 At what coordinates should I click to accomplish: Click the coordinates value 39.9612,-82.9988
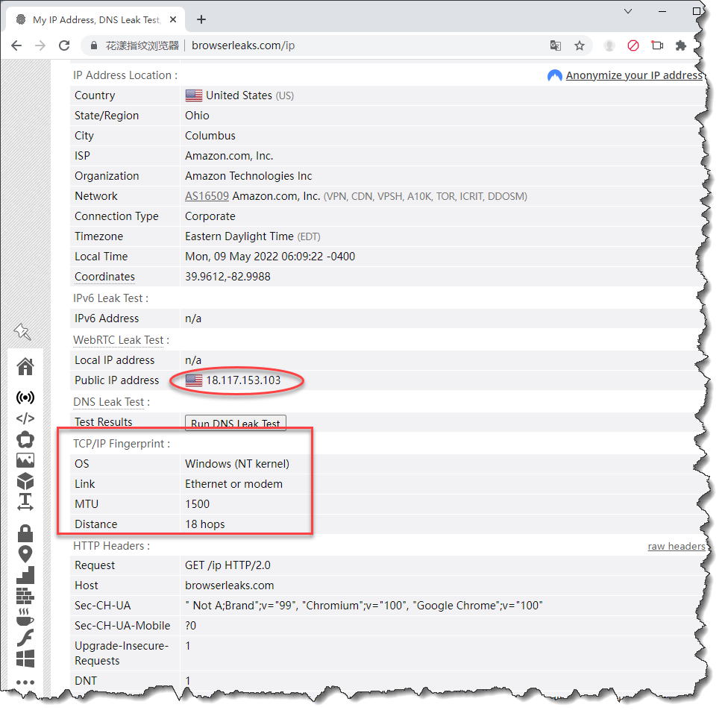(x=228, y=277)
